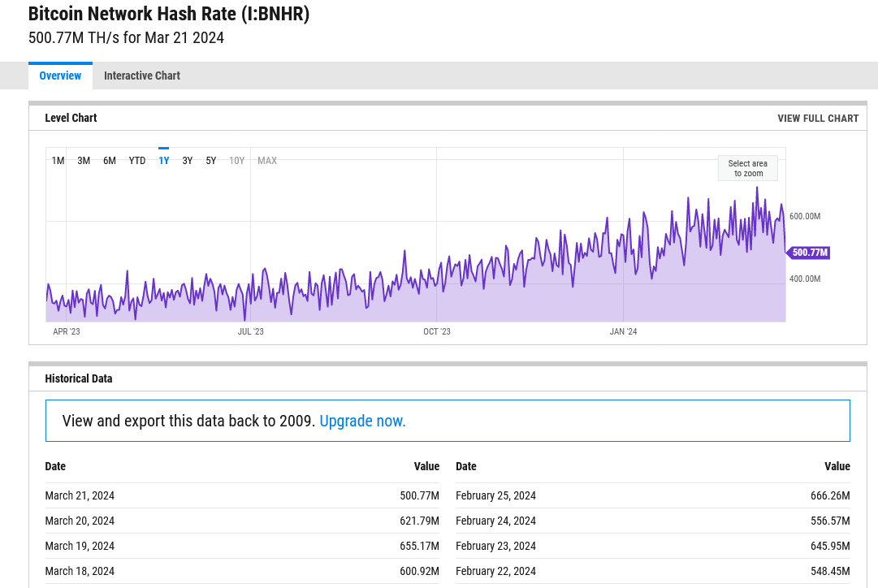Click the 600.92M value cell

[x=419, y=571]
